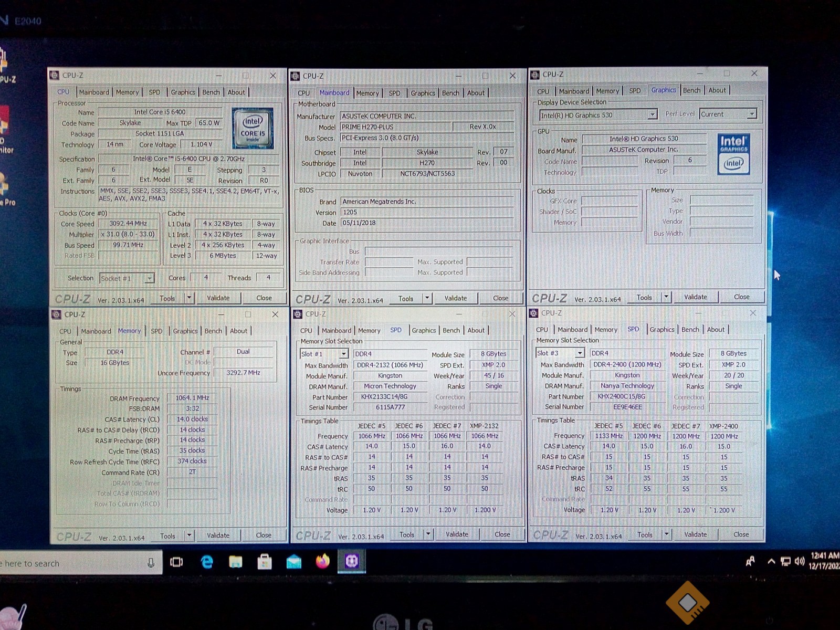Open network status in system tray
840x630 pixels.
point(785,561)
